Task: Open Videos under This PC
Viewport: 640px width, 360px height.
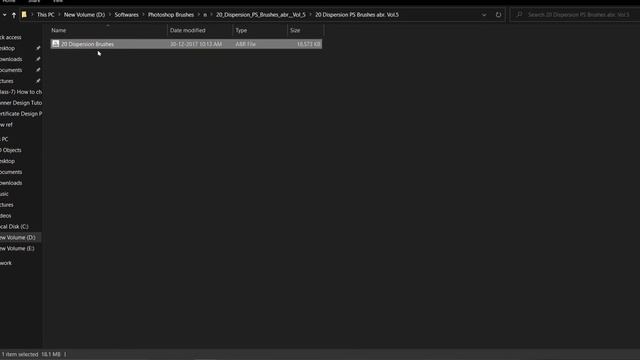Action: 6,216
